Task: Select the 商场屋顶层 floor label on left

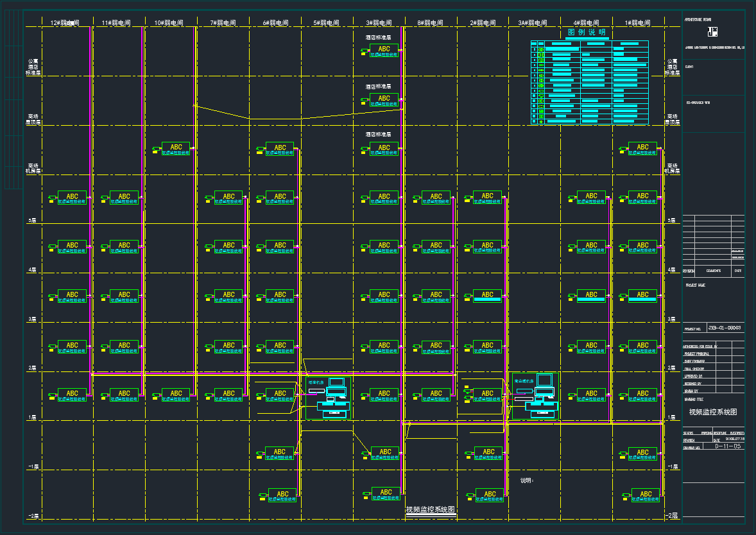Action: [33, 119]
